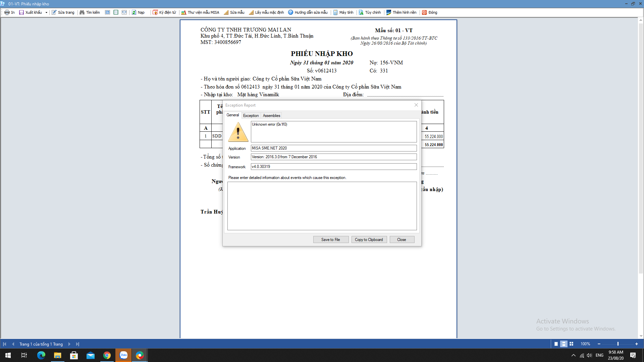Open Task View on taskbar
644x362 pixels.
click(24, 355)
